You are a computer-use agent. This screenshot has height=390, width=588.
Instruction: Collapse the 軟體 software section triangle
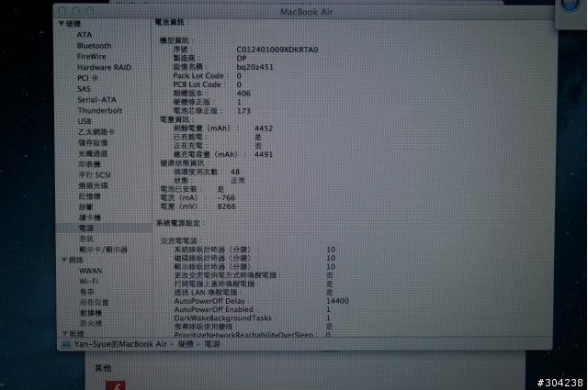tap(65, 333)
